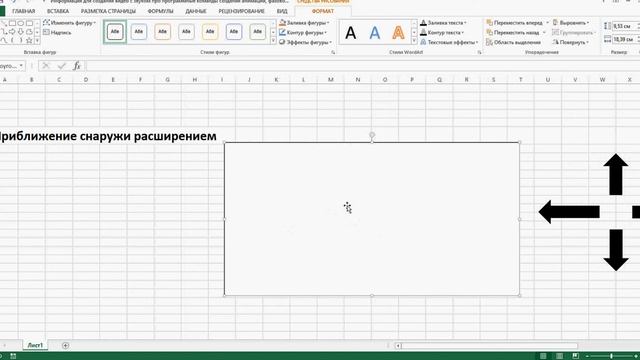This screenshot has width=640, height=360.
Task: Open the ФОРМУЛЫ ribbon tab
Action: click(160, 11)
